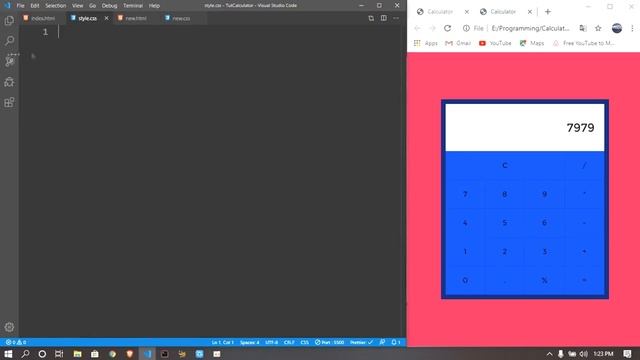
Task: Open the View menu
Action: 78,6
